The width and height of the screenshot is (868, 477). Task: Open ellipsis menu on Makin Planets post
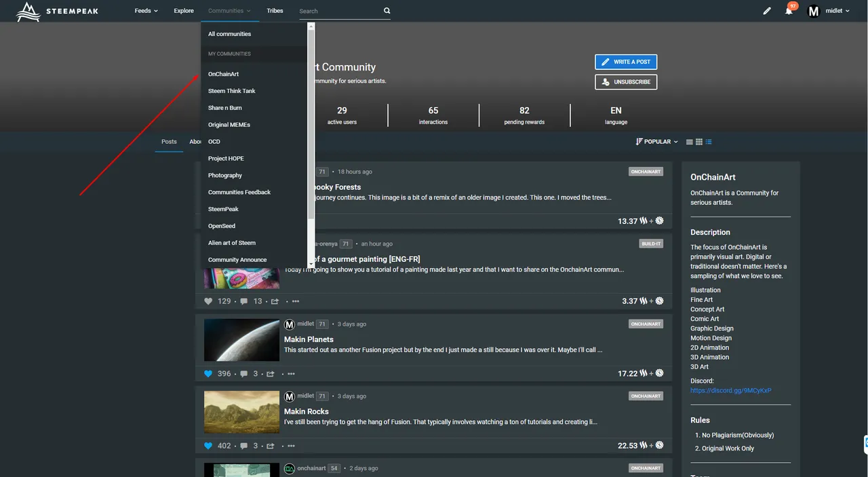pos(291,374)
